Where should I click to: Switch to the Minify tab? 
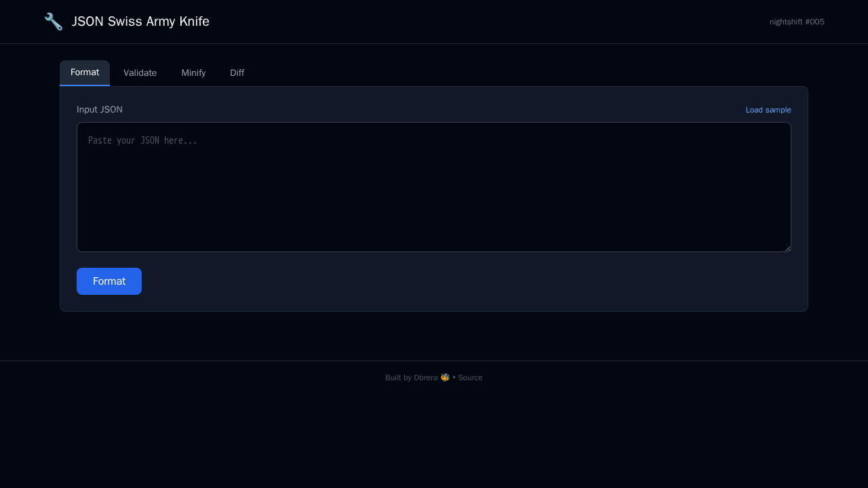point(193,73)
